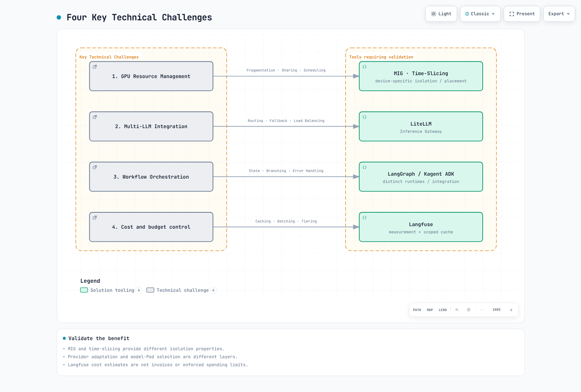This screenshot has width=581, height=392.
Task: Reset zoom via the 100% label
Action: click(x=496, y=310)
